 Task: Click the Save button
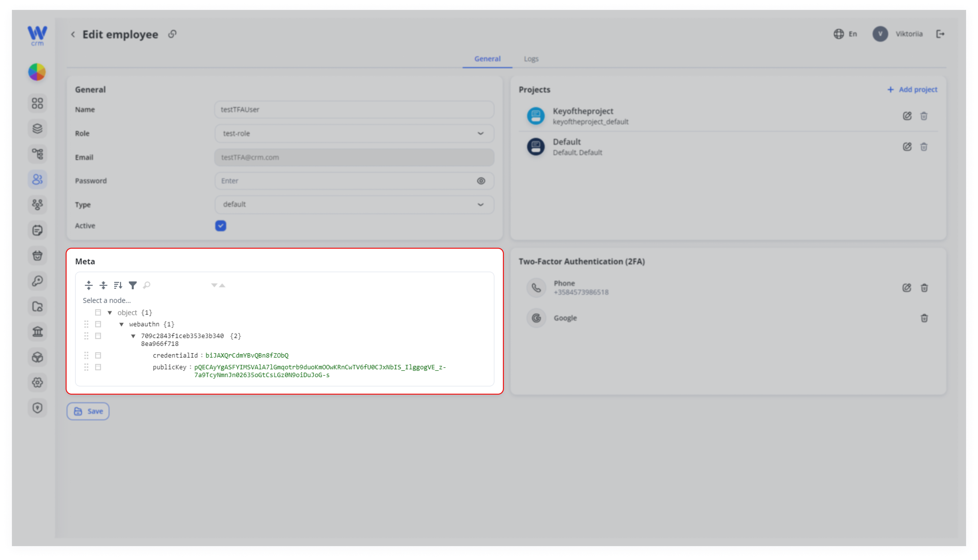[x=88, y=412]
